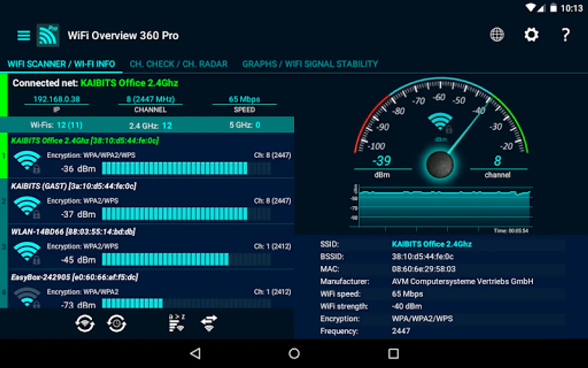Tap WiFi signal icon of KAIBITS (GAST) row

coord(27,207)
